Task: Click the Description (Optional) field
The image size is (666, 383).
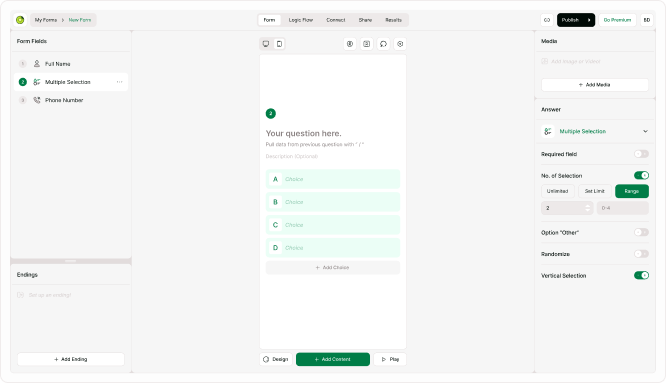Action: pos(292,156)
